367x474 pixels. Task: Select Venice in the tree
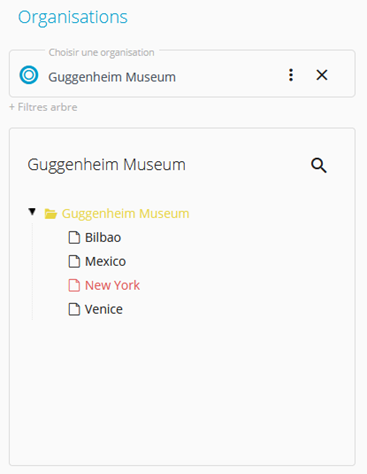(x=104, y=309)
